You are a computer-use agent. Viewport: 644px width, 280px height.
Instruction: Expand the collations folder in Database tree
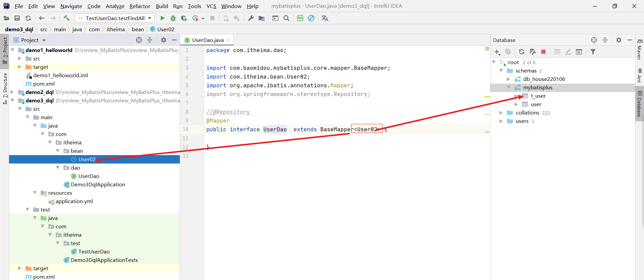click(x=501, y=112)
